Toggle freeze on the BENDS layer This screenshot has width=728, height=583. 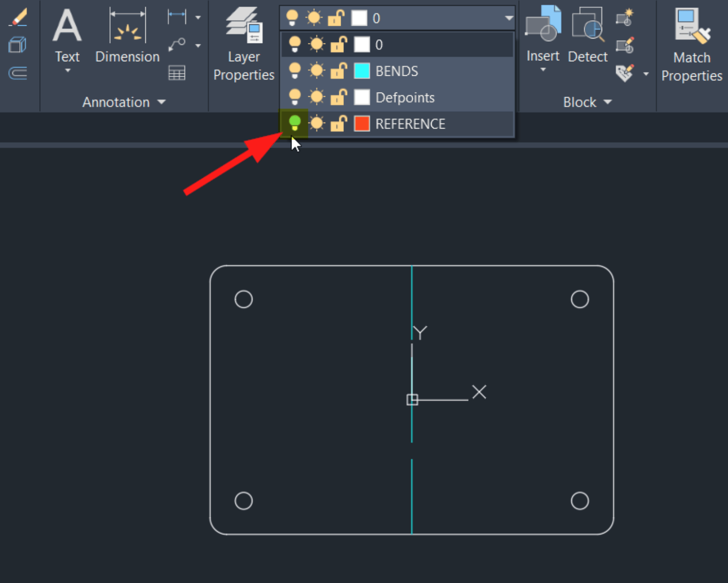pyautogui.click(x=316, y=71)
